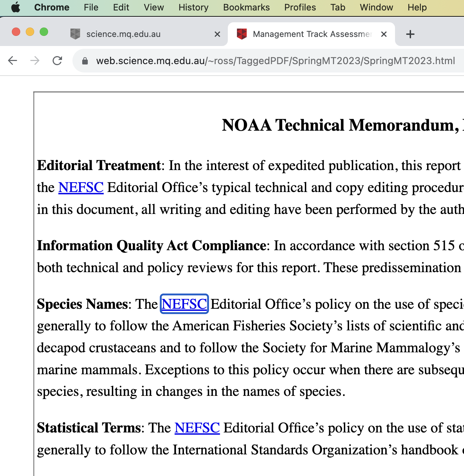Open the Bookmarks menu
This screenshot has width=464, height=476.
pos(246,7)
